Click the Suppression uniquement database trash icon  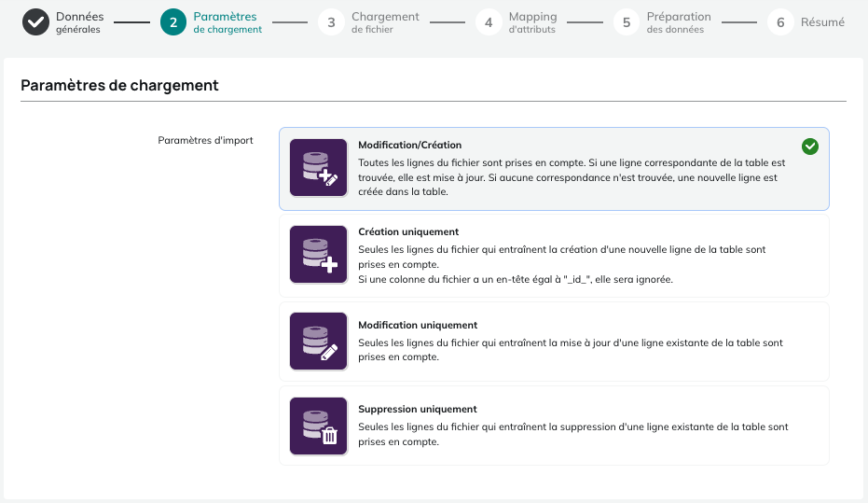tap(318, 426)
